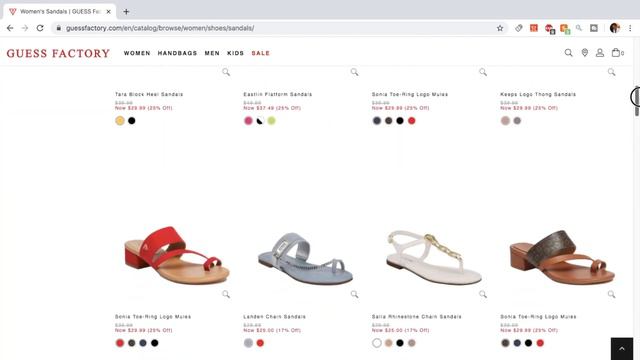This screenshot has height=360, width=640.
Task: Quick view the brown Sonia Toe-Ring mules
Action: pos(611,294)
